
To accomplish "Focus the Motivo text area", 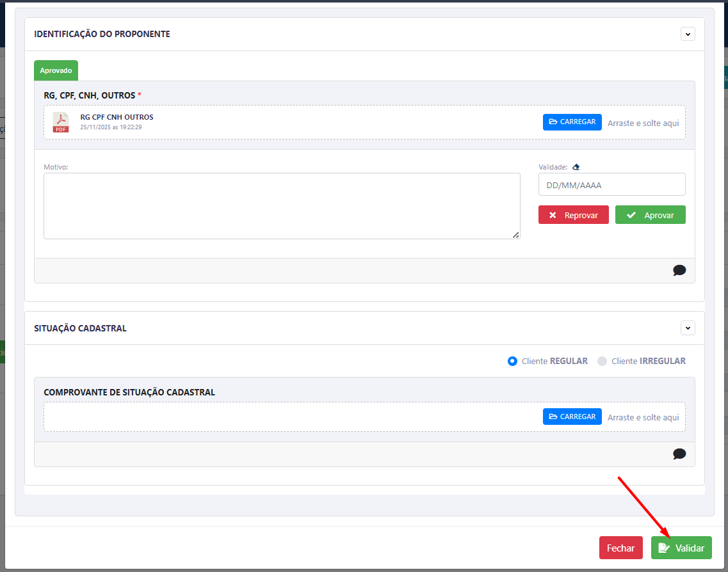I will pos(282,206).
